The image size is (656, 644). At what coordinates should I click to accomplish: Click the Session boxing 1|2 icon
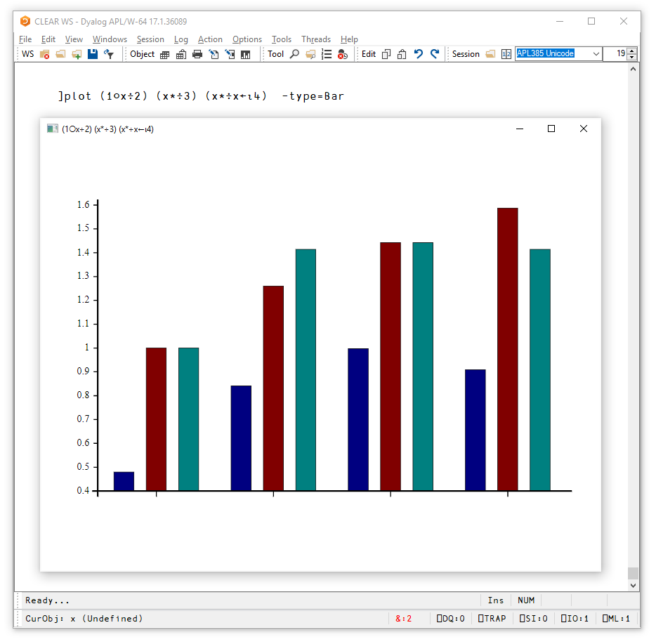point(506,54)
